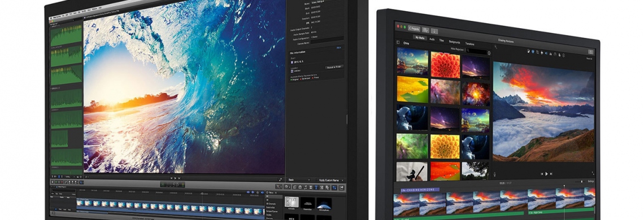
Task: Click the search field in media browser
Action: pyautogui.click(x=476, y=52)
